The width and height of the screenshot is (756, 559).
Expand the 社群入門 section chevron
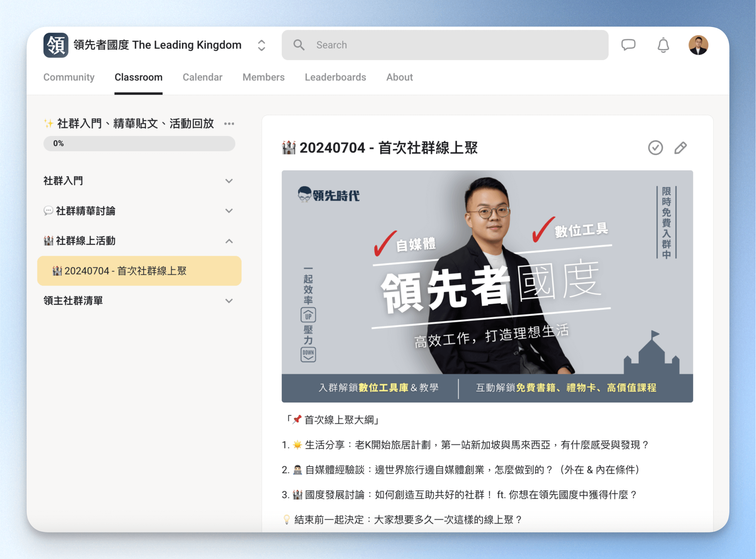(x=229, y=181)
